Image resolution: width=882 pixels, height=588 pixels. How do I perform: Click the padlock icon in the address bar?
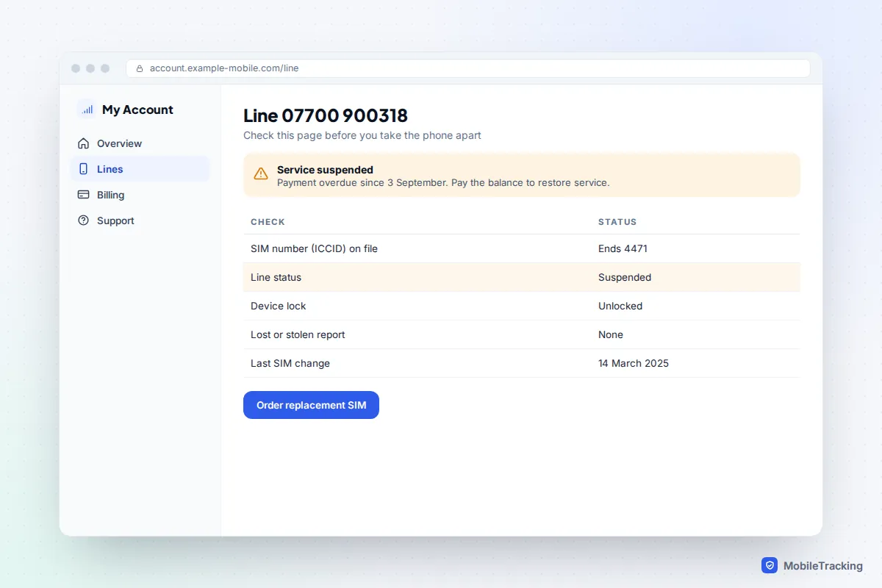click(140, 68)
